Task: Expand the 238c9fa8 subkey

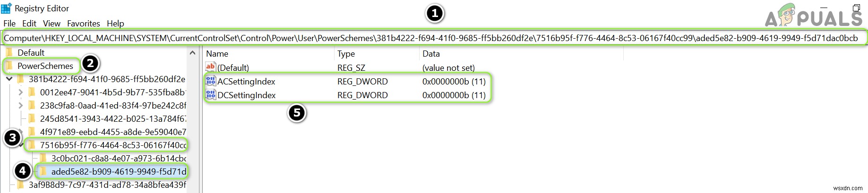Action: point(20,106)
